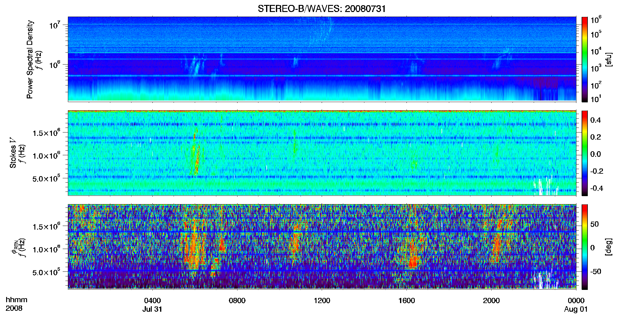Click the 0800 time tick label
The width and height of the screenshot is (644, 332).
tap(237, 301)
